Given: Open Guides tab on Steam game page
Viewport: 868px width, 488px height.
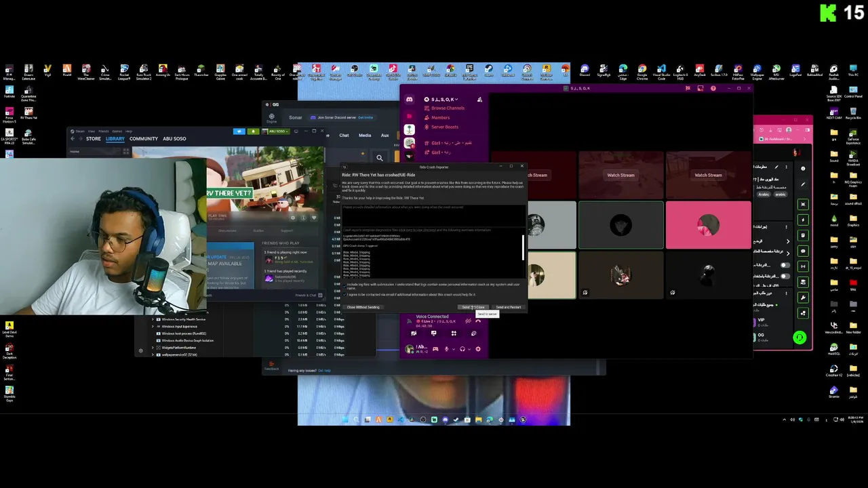Looking at the screenshot, I should click(x=258, y=230).
